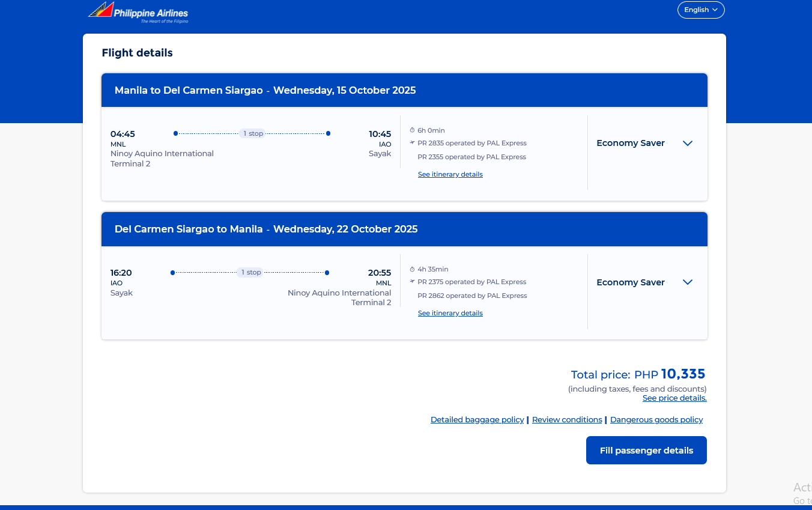
Task: Open the Review conditions link
Action: click(567, 420)
